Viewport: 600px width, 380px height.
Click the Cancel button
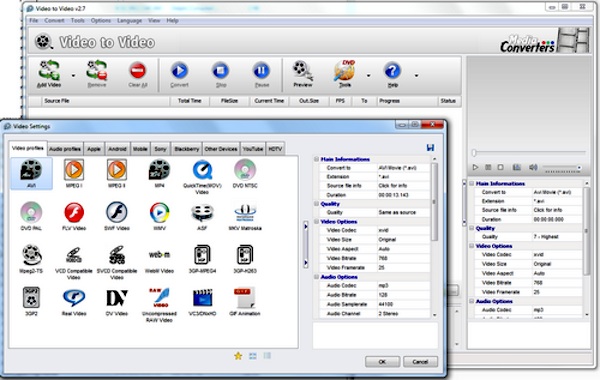tap(420, 362)
